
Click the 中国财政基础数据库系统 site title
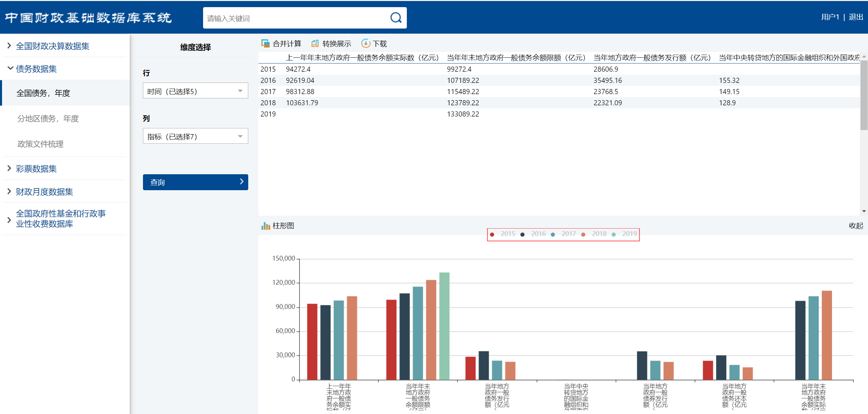[x=88, y=18]
